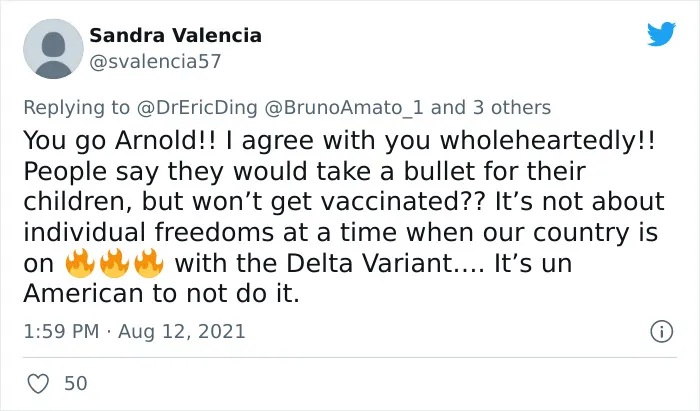Click the 'Replying to' label

pos(77,108)
